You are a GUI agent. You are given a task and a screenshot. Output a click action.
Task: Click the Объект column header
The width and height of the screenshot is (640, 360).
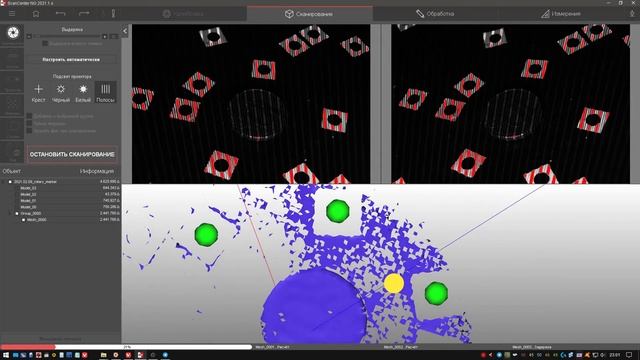(x=11, y=171)
